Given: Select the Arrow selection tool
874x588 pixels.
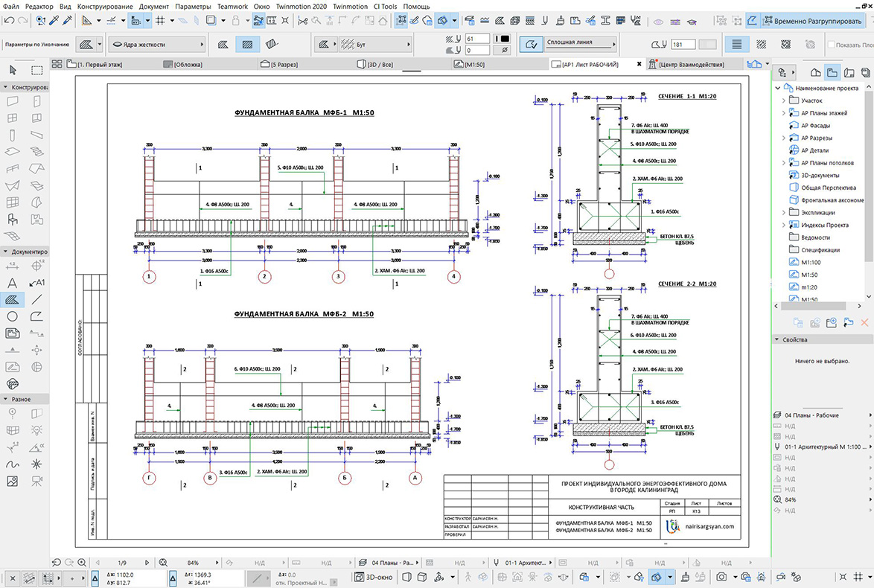Looking at the screenshot, I should 13,70.
